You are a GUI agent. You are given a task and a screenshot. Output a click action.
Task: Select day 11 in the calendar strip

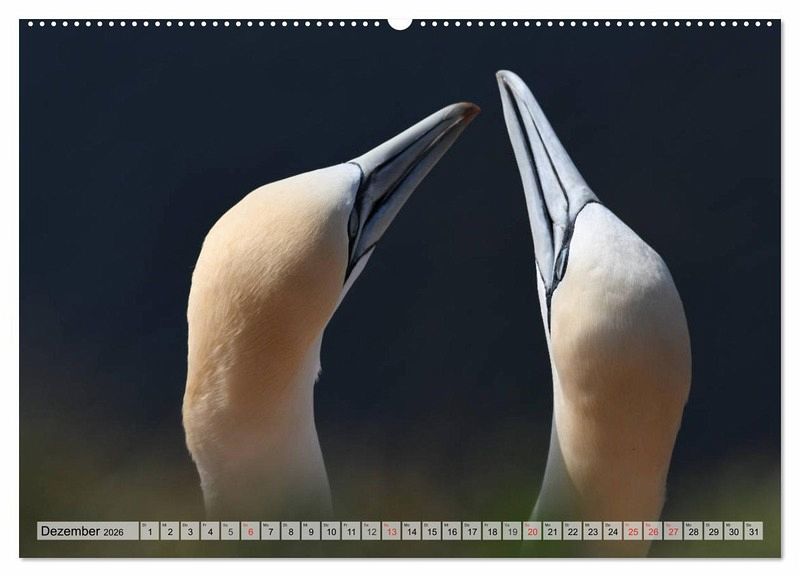coord(351,531)
